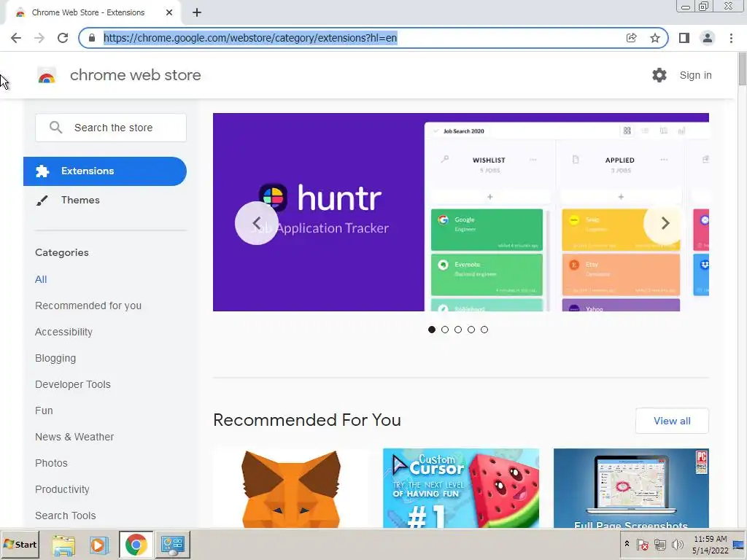This screenshot has height=560, width=747.
Task: Open the Accessibility category
Action: point(64,332)
